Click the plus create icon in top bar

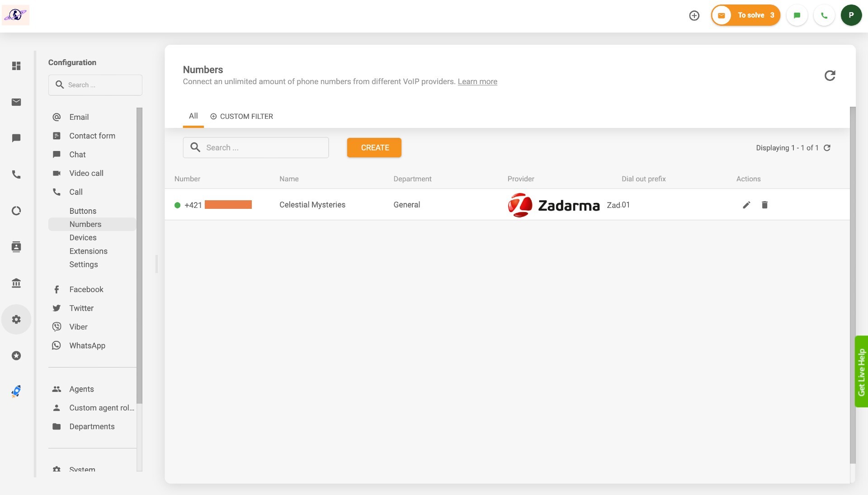tap(694, 15)
